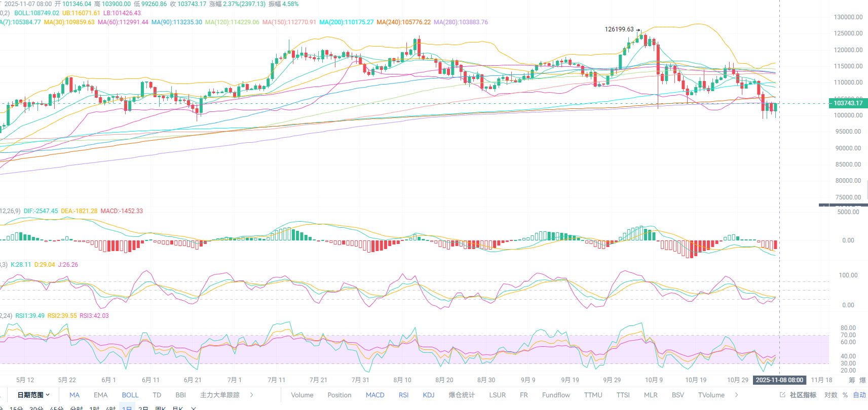Toggle the RSI sub-indicator
This screenshot has height=410, width=868.
coord(403,395)
